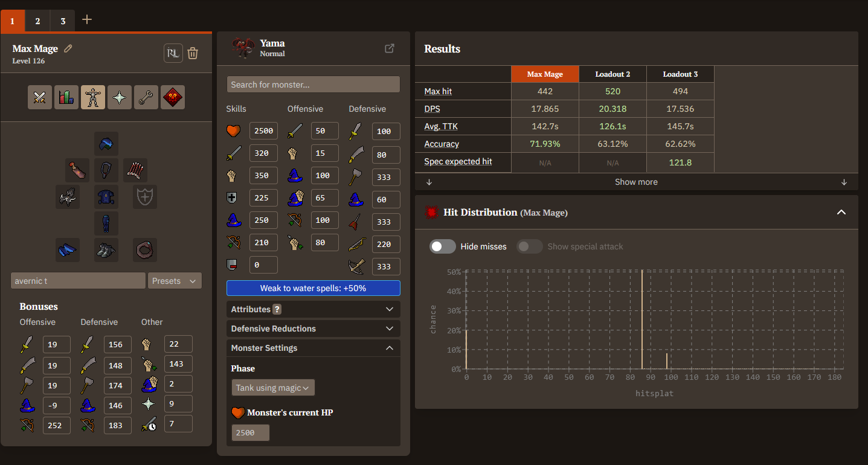Click the neck amulet equipment slot
The width and height of the screenshot is (868, 465).
pyautogui.click(x=106, y=170)
